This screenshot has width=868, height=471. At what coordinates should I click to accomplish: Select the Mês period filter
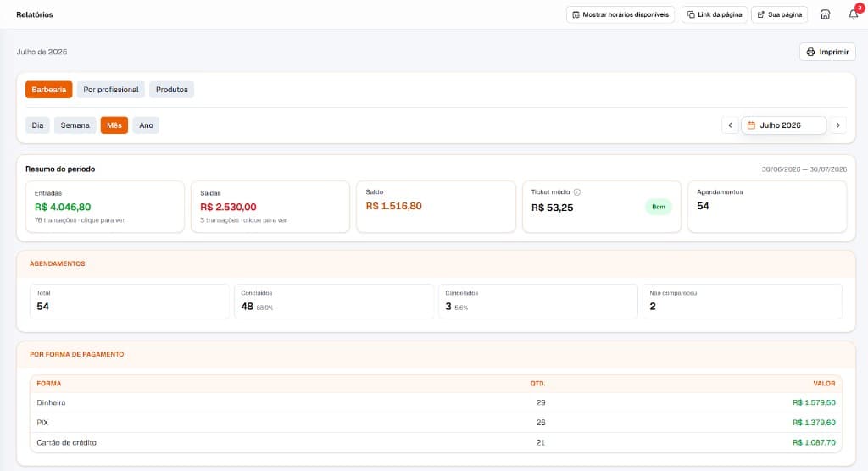(x=114, y=125)
